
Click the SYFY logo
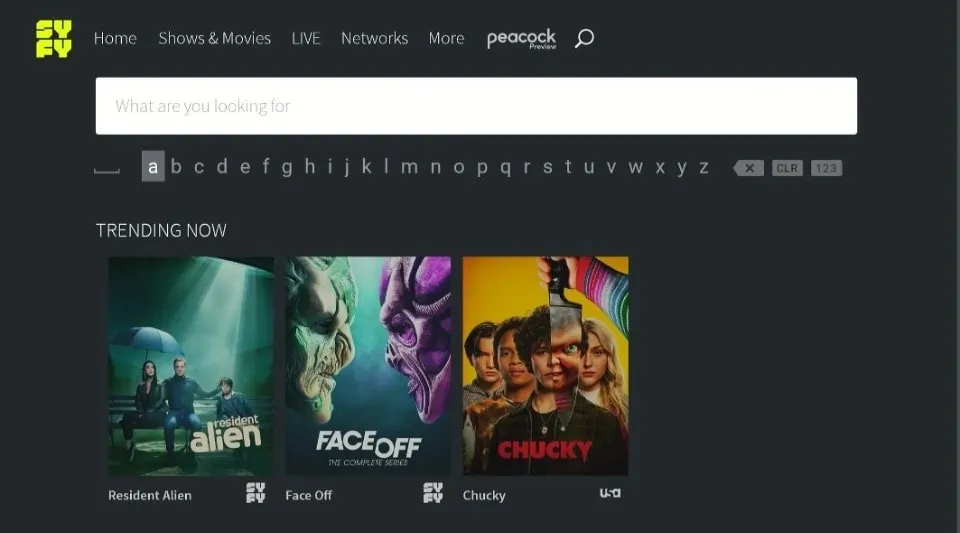(x=54, y=39)
